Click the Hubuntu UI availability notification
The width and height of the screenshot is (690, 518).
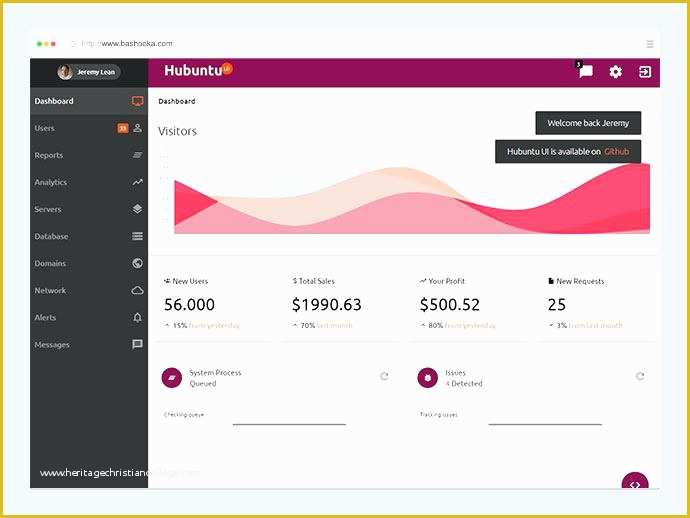568,151
